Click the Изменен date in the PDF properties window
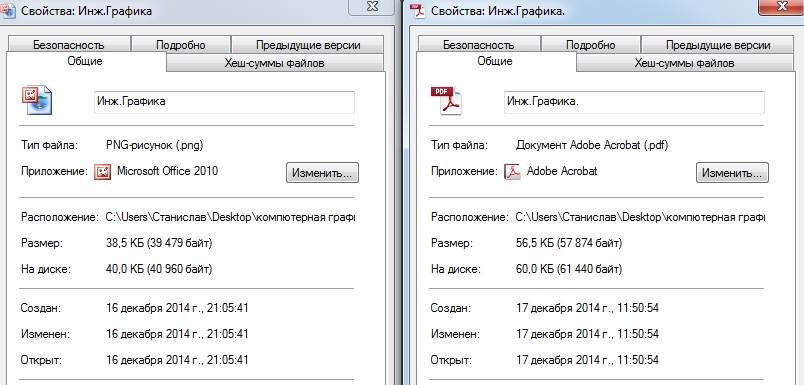This screenshot has height=385, width=804. (x=588, y=334)
